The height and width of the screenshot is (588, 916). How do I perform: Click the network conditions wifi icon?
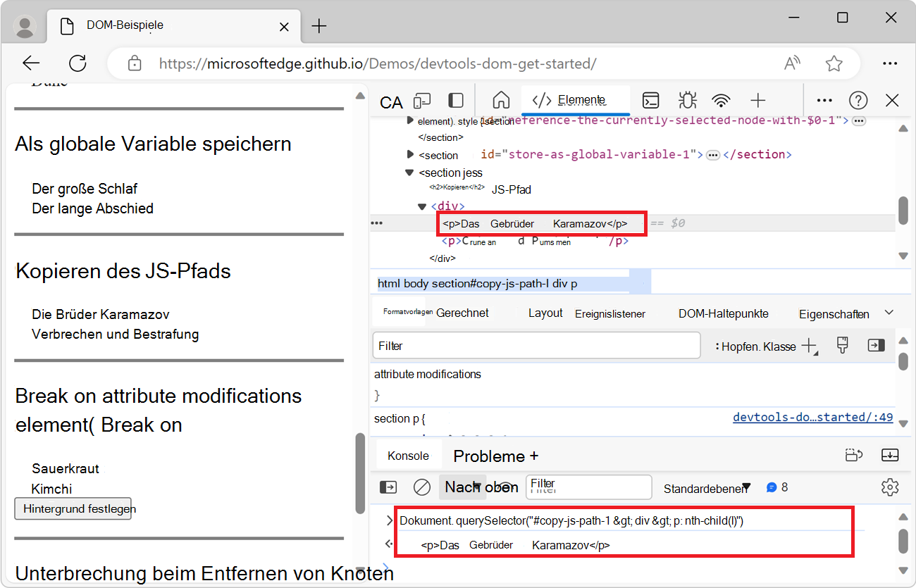[722, 100]
